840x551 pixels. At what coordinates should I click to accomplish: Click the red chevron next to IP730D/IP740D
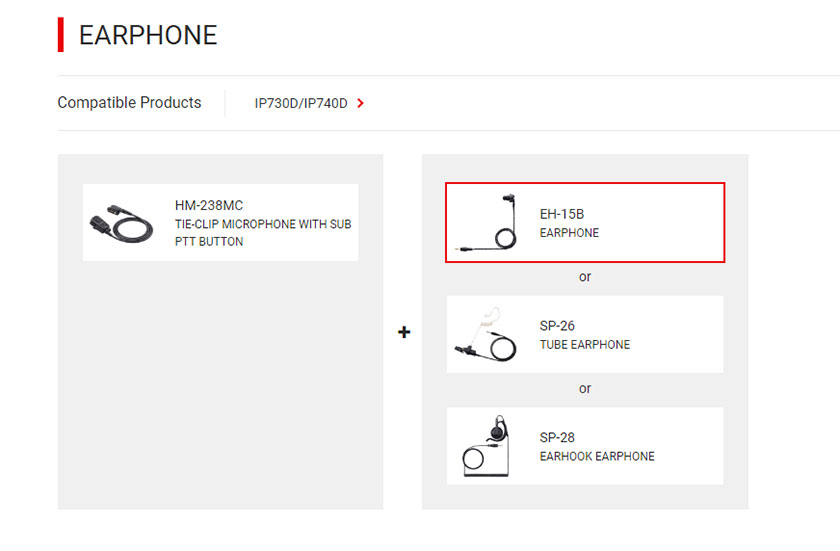[361, 103]
